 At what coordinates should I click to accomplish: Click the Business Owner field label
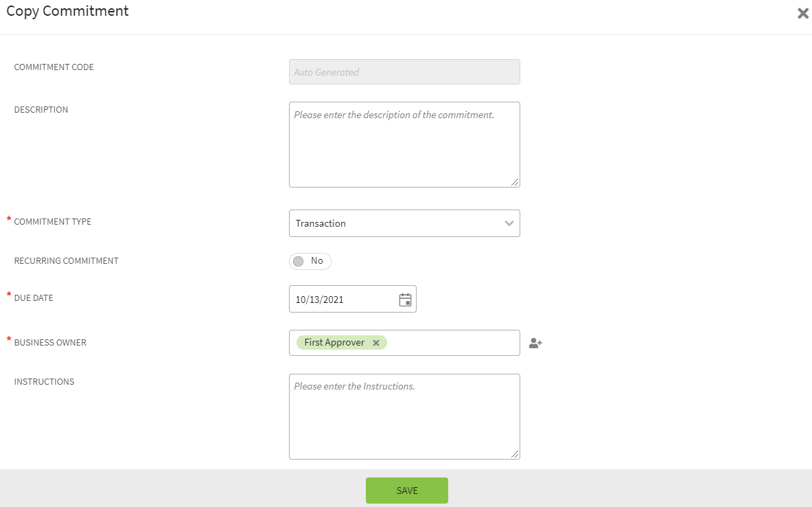[50, 342]
